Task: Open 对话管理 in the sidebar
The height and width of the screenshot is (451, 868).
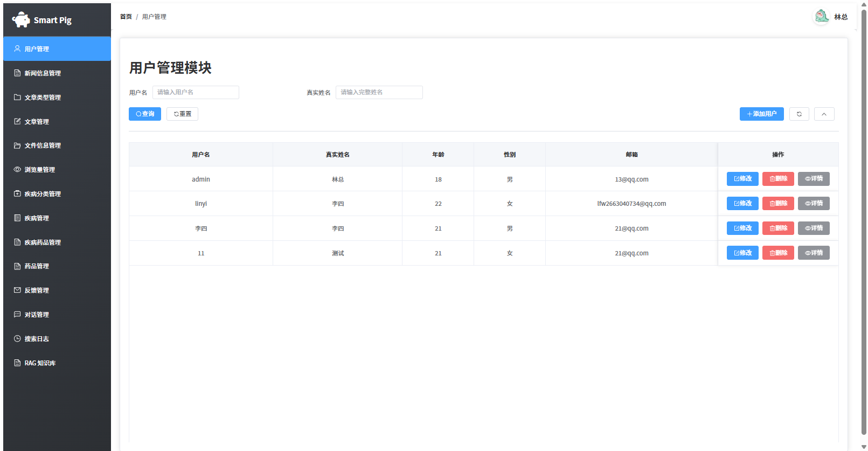Action: coord(57,314)
